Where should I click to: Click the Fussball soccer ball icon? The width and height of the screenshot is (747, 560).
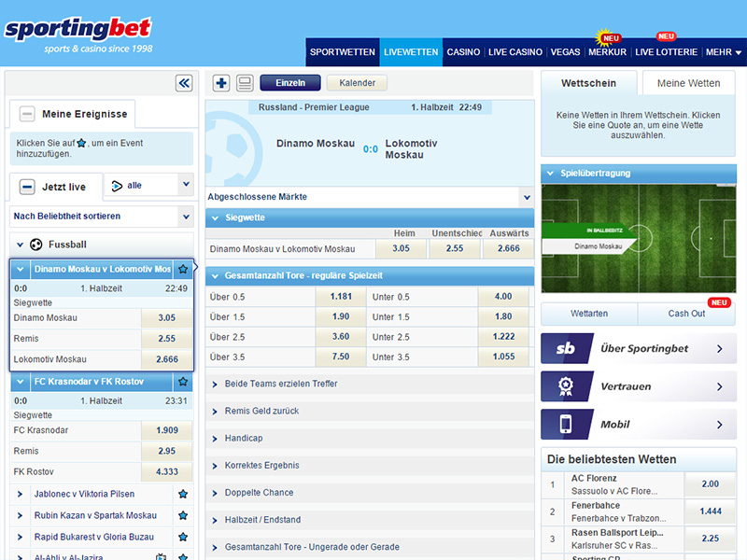click(36, 245)
